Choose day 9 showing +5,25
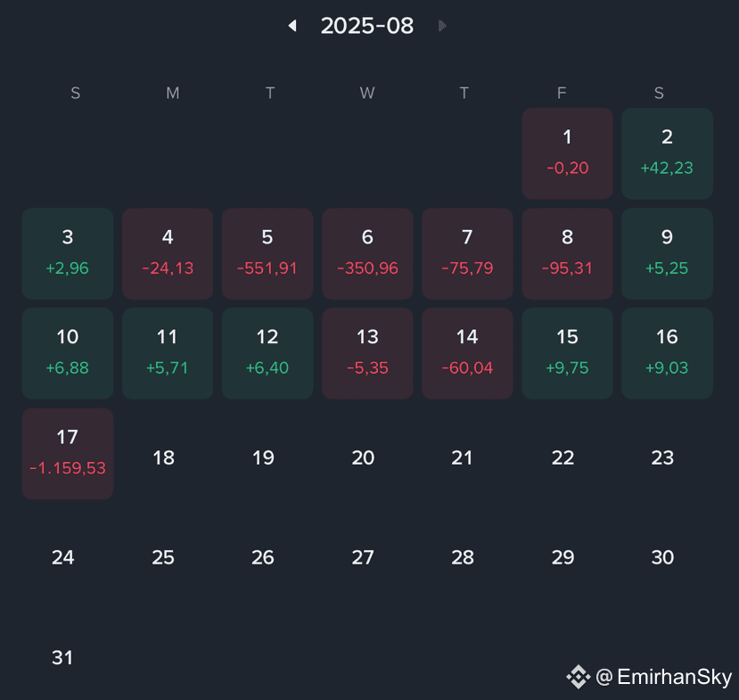Screen dimensions: 739x700 coord(667,253)
